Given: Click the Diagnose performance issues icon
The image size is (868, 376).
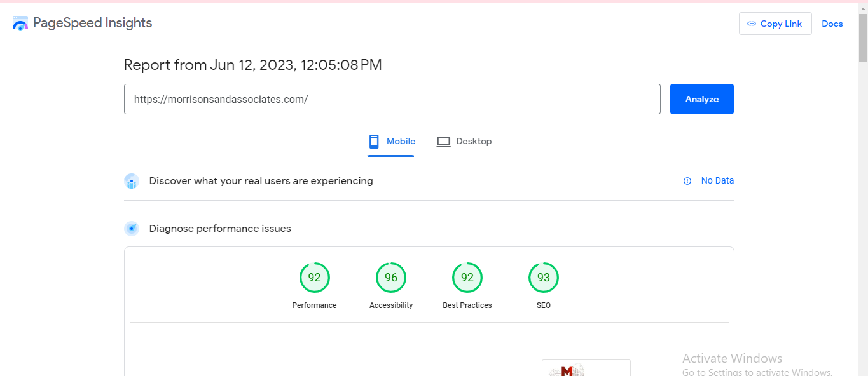Looking at the screenshot, I should tap(132, 229).
